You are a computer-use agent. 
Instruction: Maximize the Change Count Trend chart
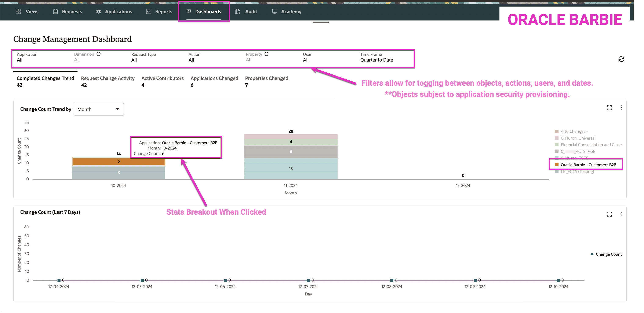(x=609, y=108)
